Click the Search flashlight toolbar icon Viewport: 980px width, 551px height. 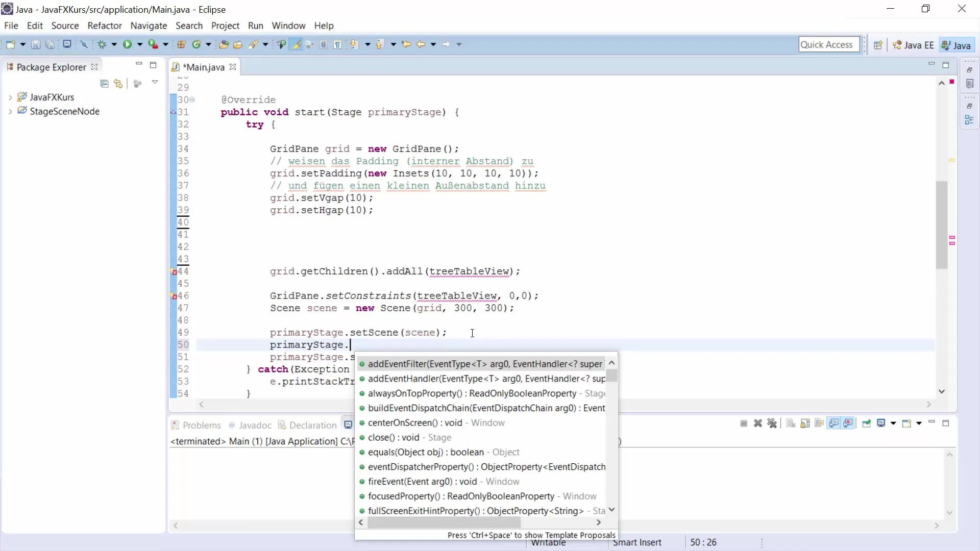tap(253, 44)
